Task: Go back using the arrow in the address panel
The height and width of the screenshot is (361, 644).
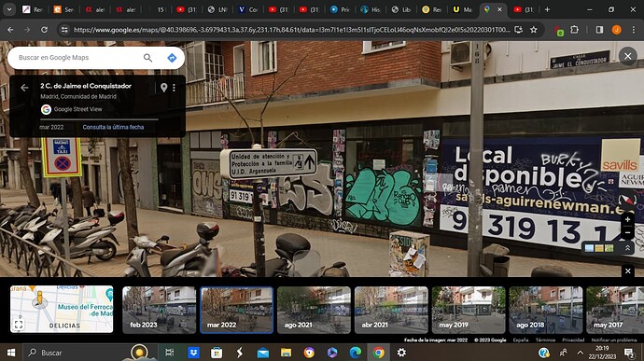Action: 24,88
